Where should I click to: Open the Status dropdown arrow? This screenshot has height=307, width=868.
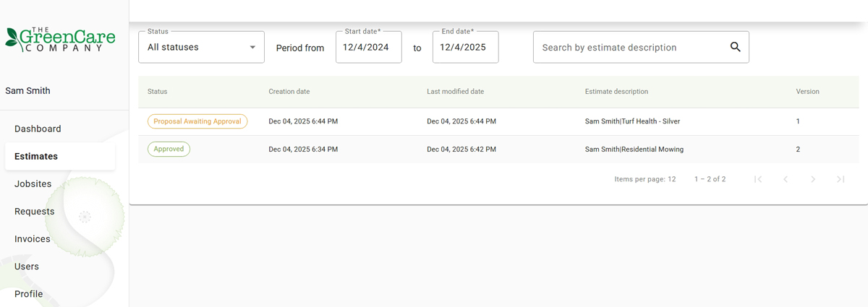pos(252,48)
